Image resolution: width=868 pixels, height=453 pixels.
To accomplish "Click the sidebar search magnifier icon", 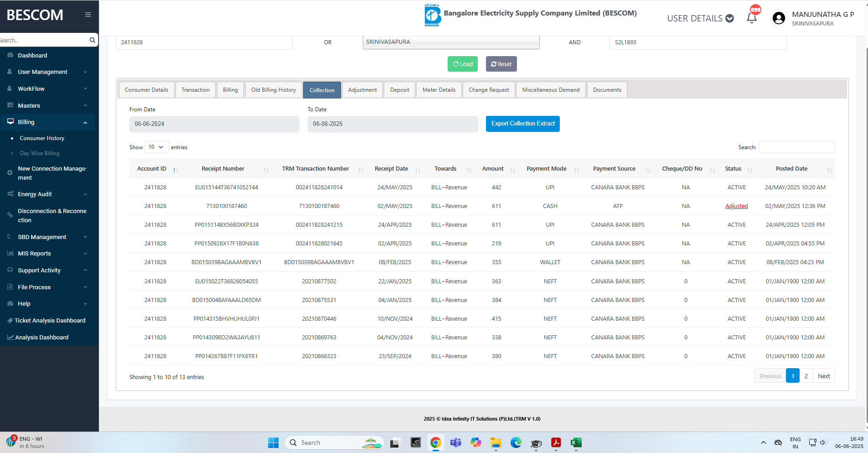I will click(x=93, y=40).
